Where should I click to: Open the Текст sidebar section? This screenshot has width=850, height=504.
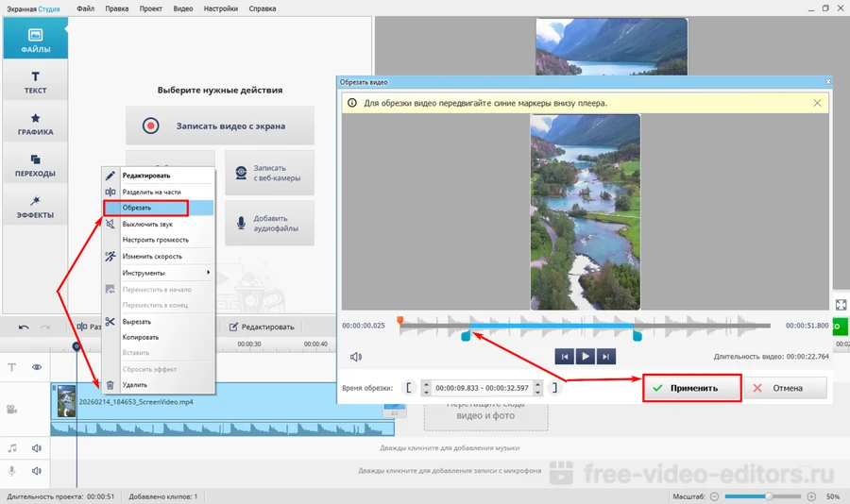(x=35, y=82)
